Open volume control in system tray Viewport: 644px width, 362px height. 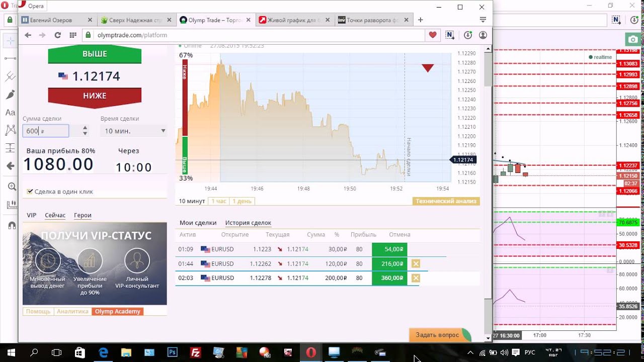pos(505,352)
